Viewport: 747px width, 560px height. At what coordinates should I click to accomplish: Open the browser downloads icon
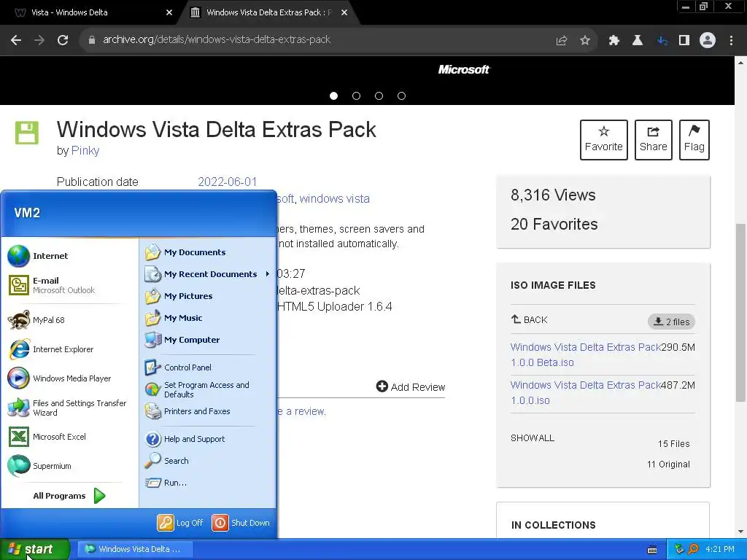662,41
